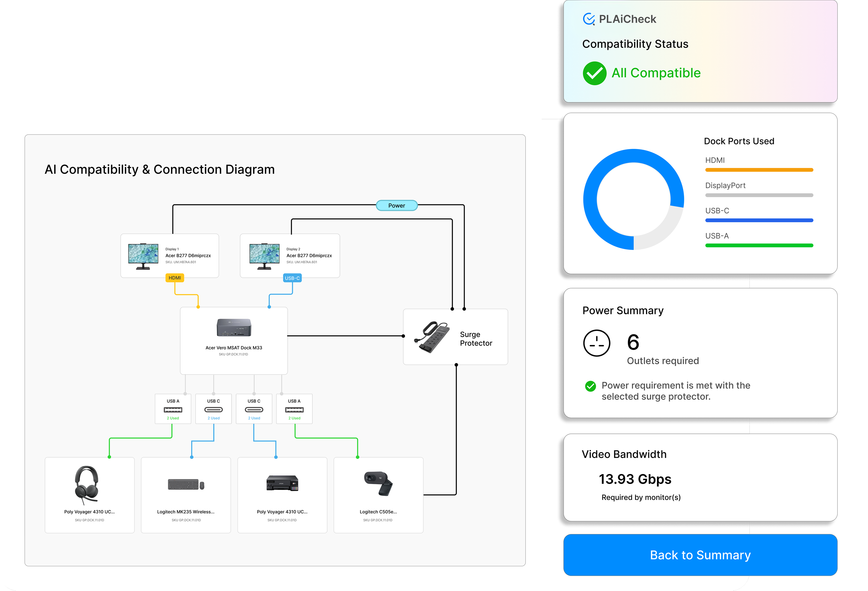The width and height of the screenshot is (868, 591).
Task: Click the Dock Ports Used heading
Action: pyautogui.click(x=739, y=141)
